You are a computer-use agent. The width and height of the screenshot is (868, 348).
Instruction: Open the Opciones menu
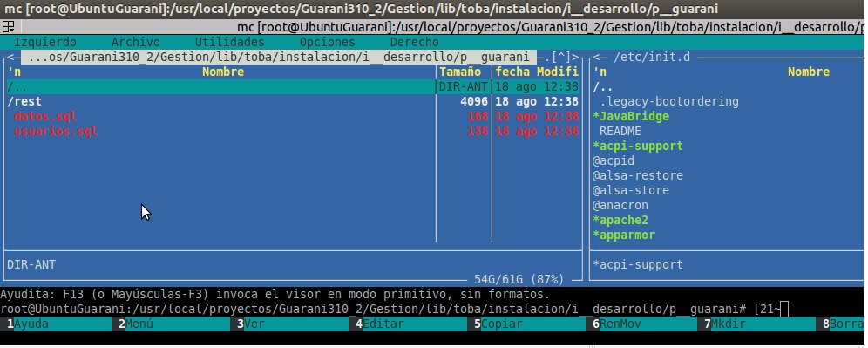327,42
